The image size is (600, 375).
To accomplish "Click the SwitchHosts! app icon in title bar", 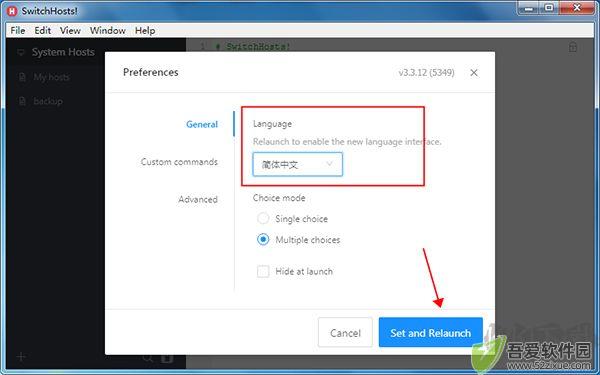I will (x=13, y=11).
